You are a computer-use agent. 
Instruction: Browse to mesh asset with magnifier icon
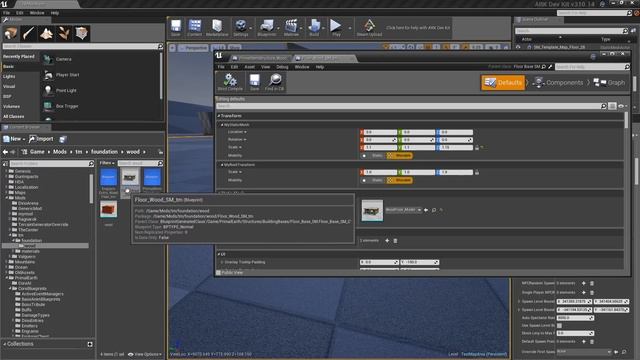click(434, 210)
